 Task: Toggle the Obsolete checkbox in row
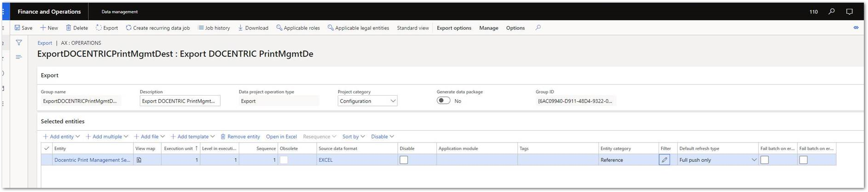(284, 160)
